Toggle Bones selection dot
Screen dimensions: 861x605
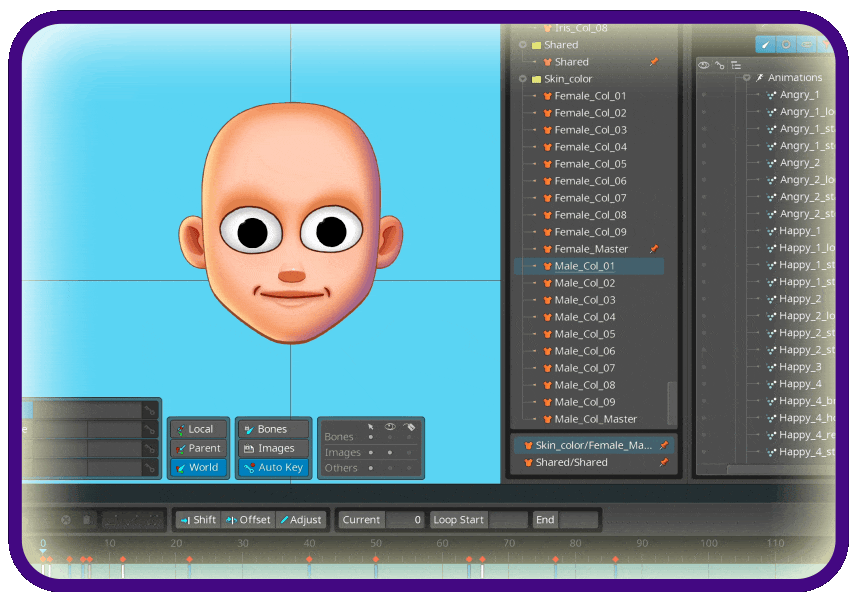[371, 437]
